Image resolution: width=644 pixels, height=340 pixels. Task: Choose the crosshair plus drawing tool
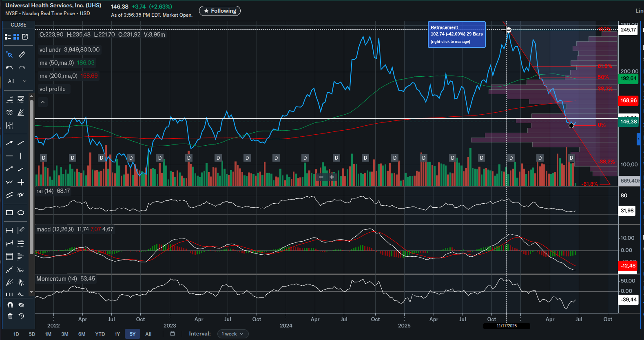click(x=21, y=182)
